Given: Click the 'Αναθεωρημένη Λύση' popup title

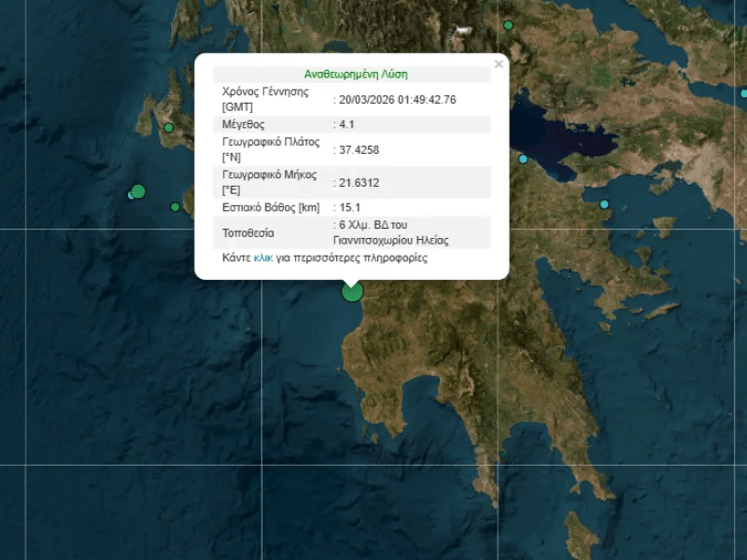Looking at the screenshot, I should point(356,75).
